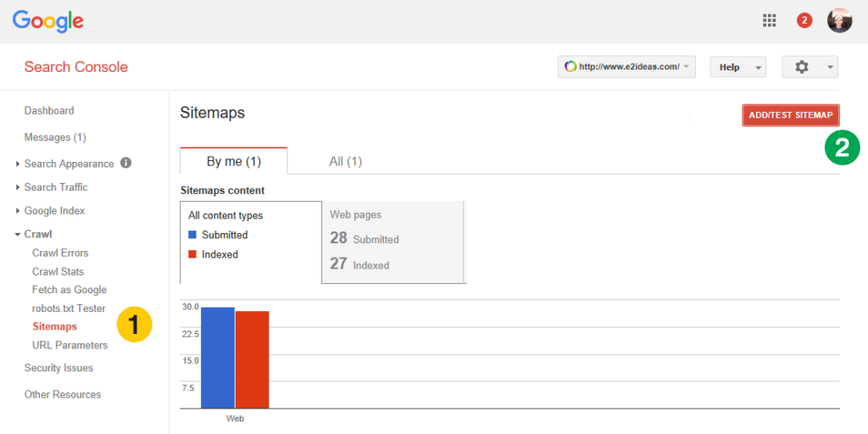Image resolution: width=868 pixels, height=434 pixels.
Task: Open Other Resources in the sidebar
Action: (63, 395)
